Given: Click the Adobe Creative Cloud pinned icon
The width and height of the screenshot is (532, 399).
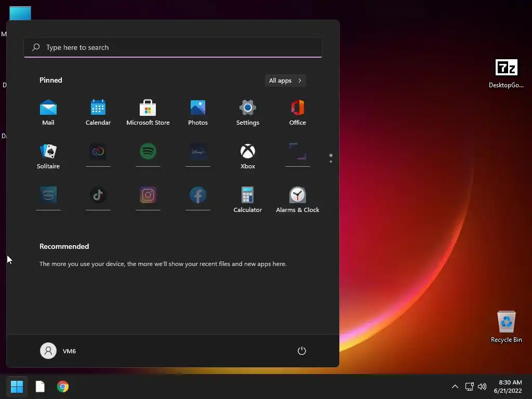Looking at the screenshot, I should (98, 152).
